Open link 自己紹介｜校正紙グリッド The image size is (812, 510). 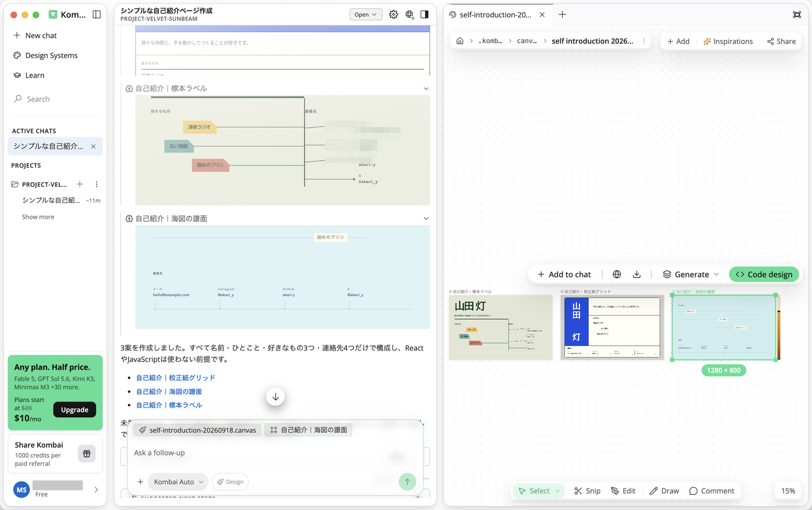176,378
